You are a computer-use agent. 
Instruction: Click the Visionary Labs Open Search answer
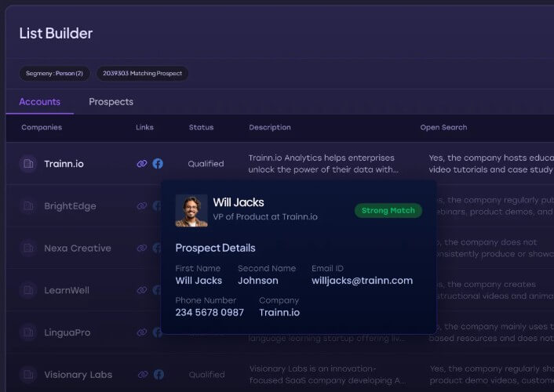[492, 375]
